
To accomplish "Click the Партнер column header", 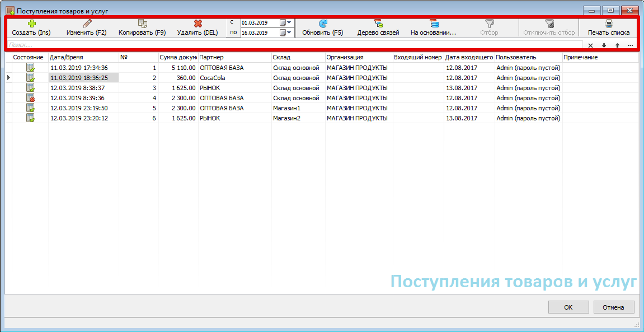I will (235, 58).
